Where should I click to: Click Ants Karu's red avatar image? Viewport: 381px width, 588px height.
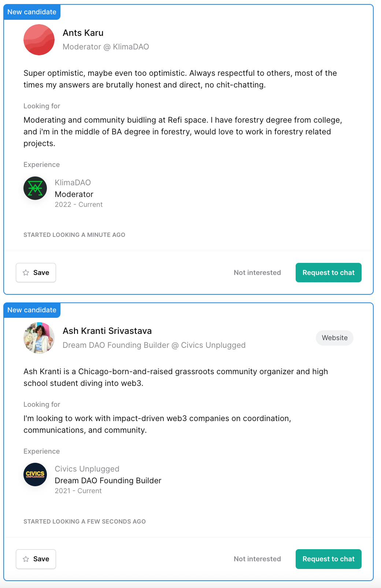[39, 40]
